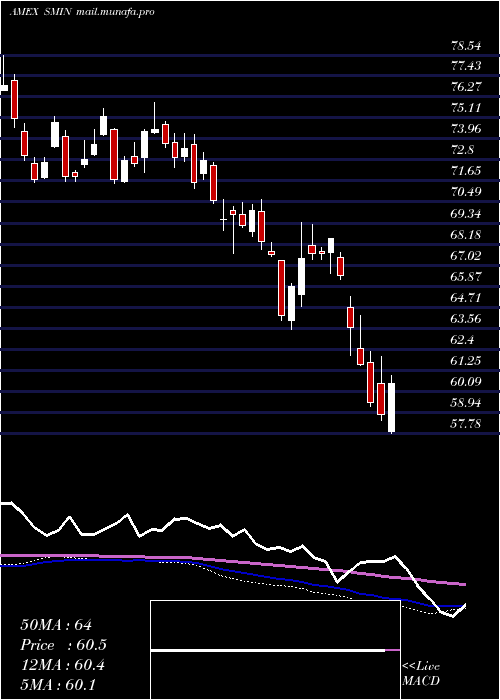The height and width of the screenshot is (700, 500).
Task: Click the 57.78 price axis label
Action: click(x=466, y=423)
